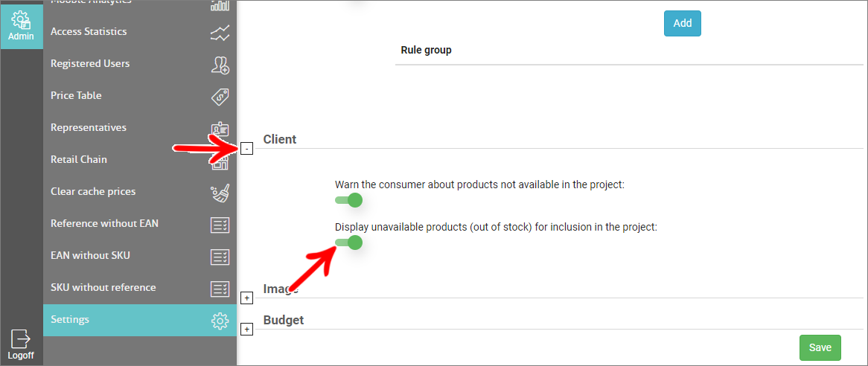
Task: Click the Clear cache prices broom icon
Action: pos(220,193)
